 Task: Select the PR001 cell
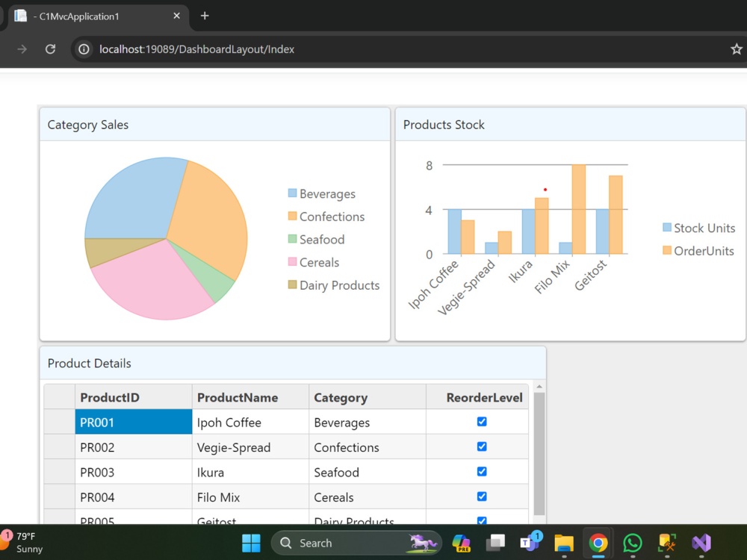pos(134,422)
